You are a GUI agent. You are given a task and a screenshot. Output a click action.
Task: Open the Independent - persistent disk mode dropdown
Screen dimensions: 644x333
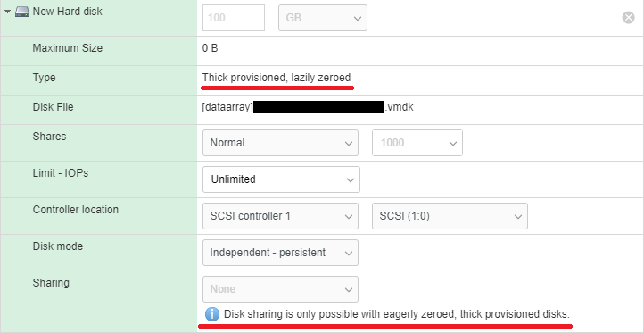(280, 253)
